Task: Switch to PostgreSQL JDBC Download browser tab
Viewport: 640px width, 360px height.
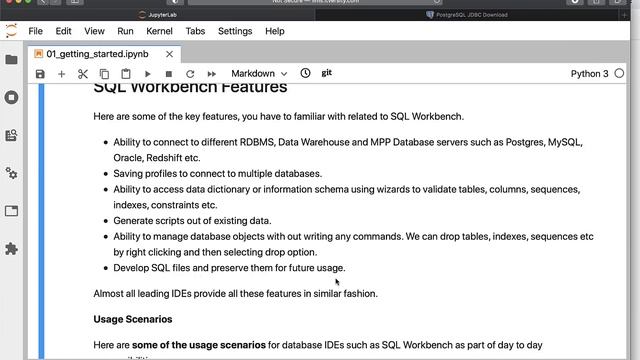Action: click(x=467, y=15)
